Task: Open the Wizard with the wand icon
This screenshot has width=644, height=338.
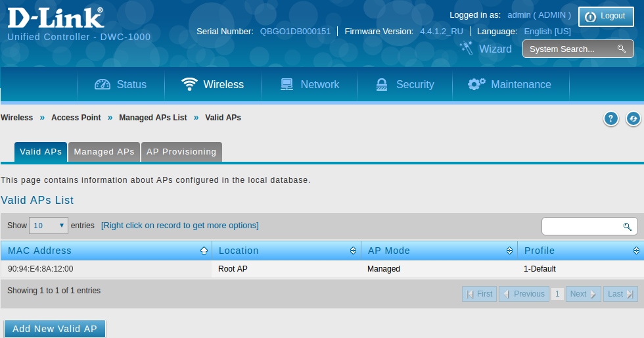Action: pyautogui.click(x=486, y=49)
